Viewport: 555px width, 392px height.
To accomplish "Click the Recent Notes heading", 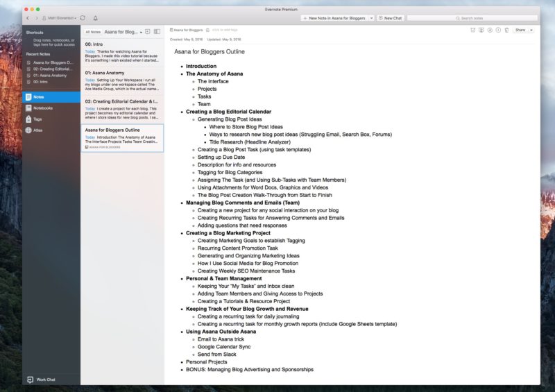I will (38, 54).
